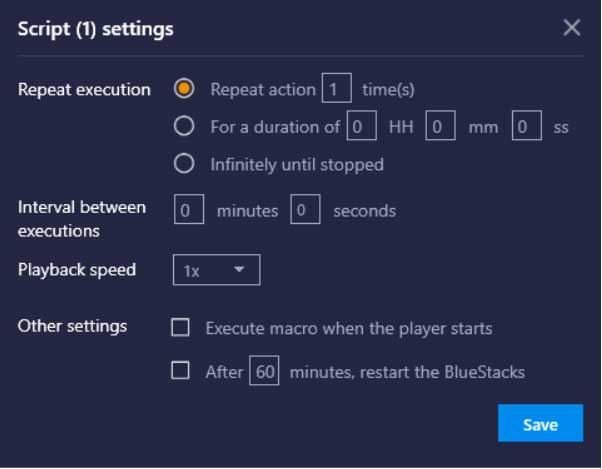Save the script settings
Viewport: 602px width, 469px height.
point(540,424)
